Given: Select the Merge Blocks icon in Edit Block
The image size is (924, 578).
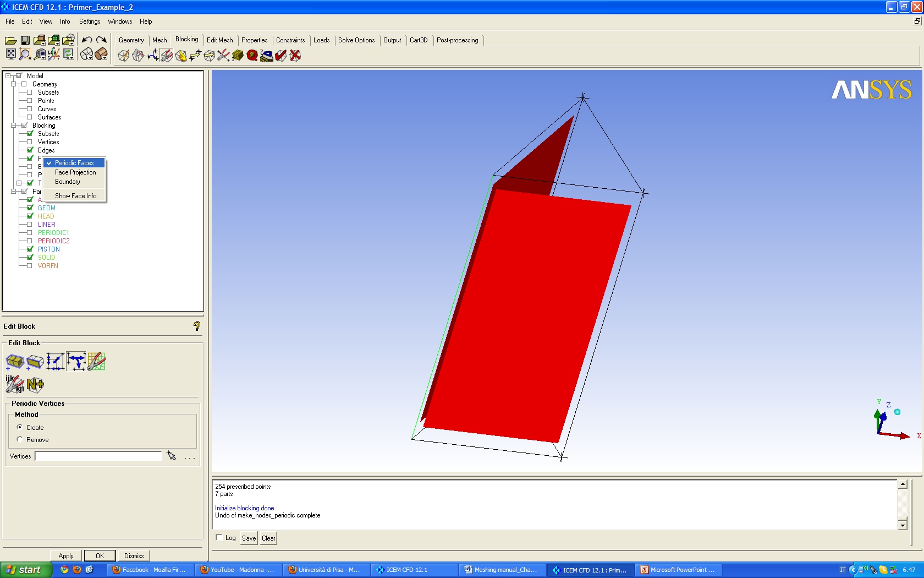Looking at the screenshot, I should pos(15,362).
